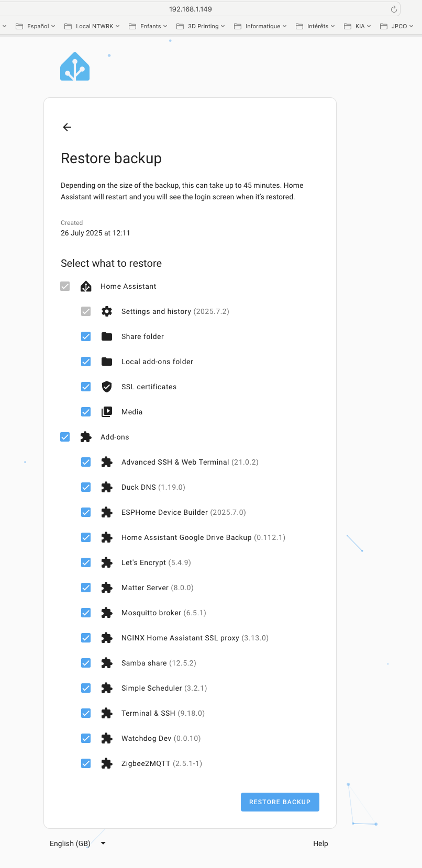Viewport: 422px width, 868px height.
Task: Uncheck the Duck DNS add-on checkbox
Action: (x=86, y=487)
